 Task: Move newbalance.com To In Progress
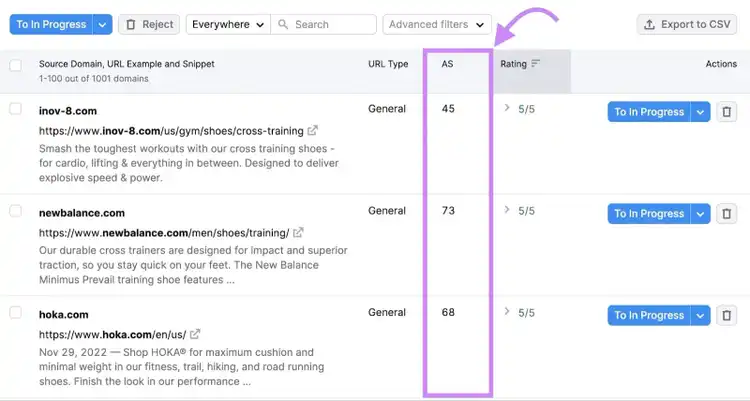click(649, 214)
